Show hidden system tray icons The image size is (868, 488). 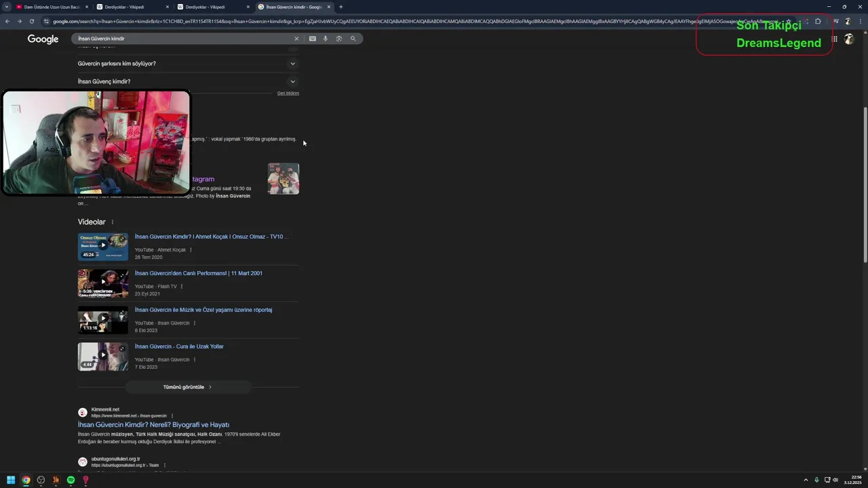pos(806,480)
